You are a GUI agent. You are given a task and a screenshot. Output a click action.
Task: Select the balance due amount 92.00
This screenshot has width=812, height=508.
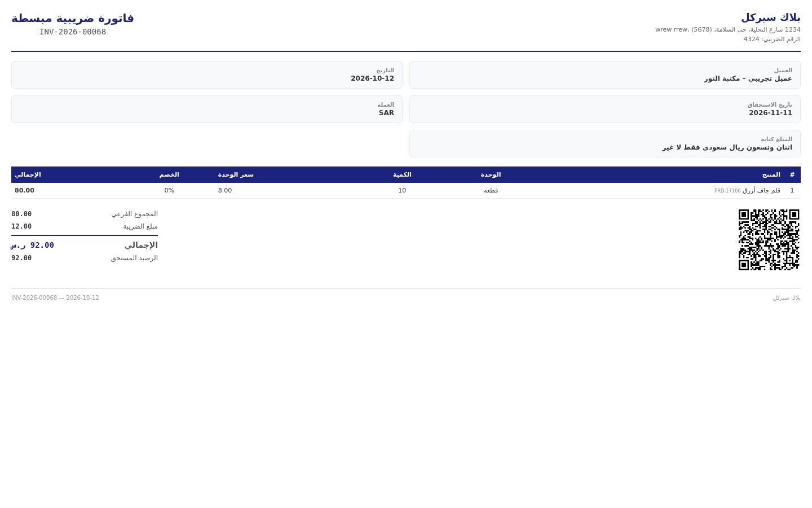tap(21, 258)
